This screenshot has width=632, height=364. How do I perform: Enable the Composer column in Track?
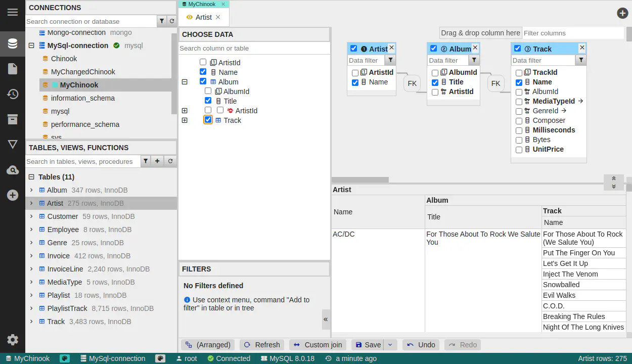tap(519, 121)
